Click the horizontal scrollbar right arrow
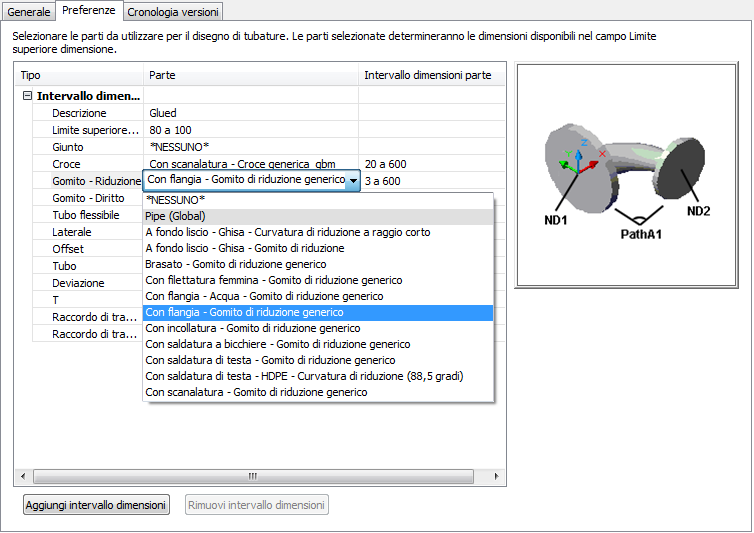Image resolution: width=754 pixels, height=533 pixels. tap(497, 476)
